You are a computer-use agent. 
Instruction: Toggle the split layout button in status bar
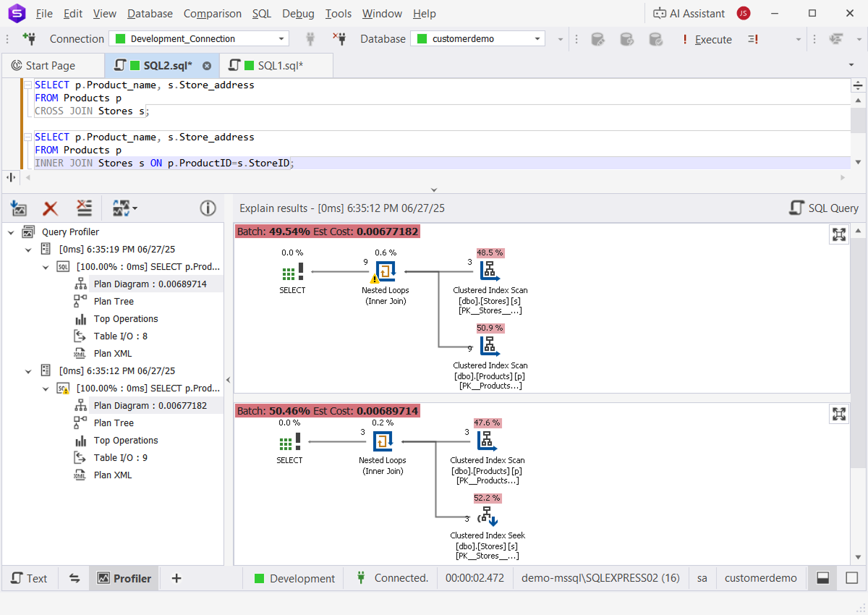click(x=822, y=578)
